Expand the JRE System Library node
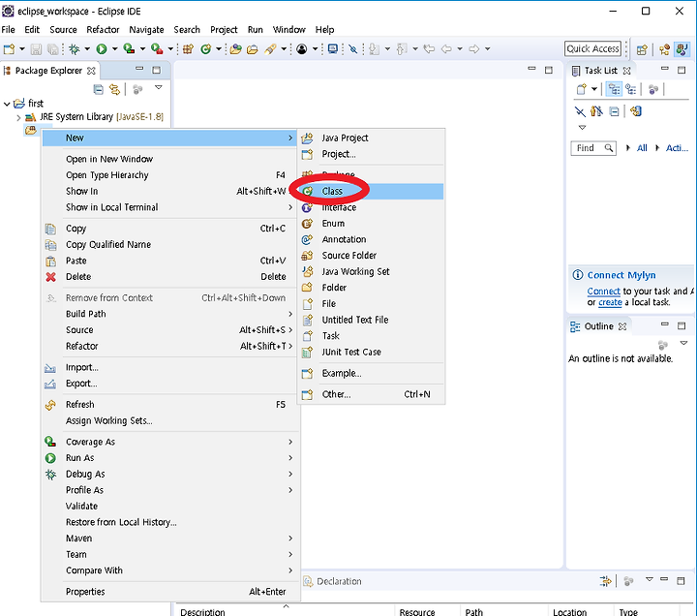Viewport: 697px width, 616px height. click(x=18, y=117)
